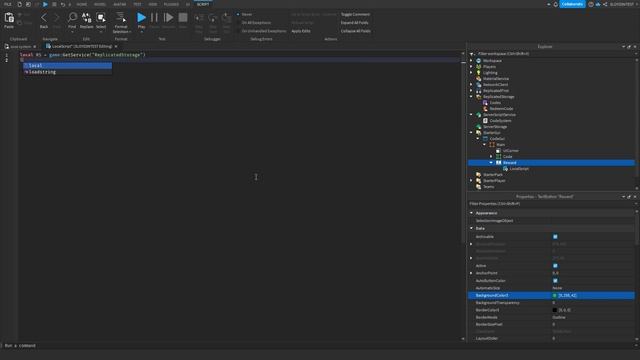
Task: Select the Workspace globe icon
Action: (478, 60)
